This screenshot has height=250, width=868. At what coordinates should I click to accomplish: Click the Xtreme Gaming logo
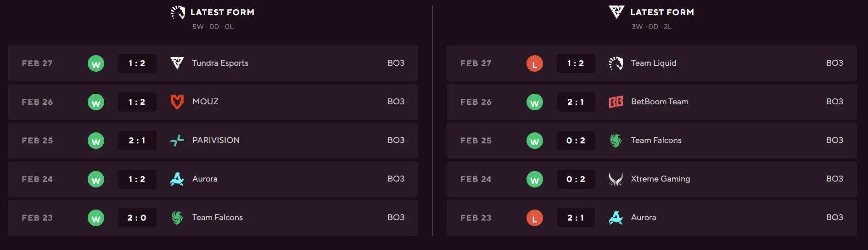pyautogui.click(x=616, y=179)
